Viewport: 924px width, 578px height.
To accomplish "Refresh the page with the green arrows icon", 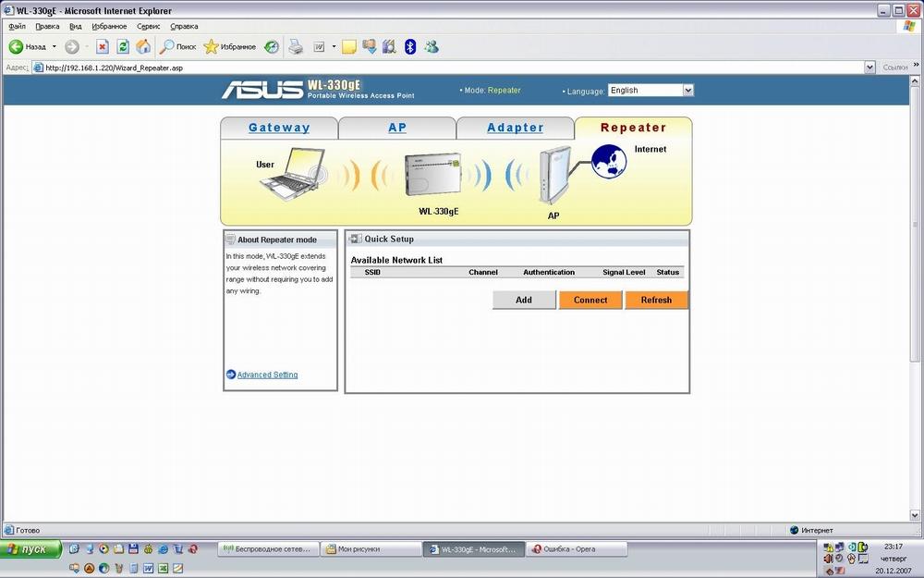I will click(x=123, y=46).
